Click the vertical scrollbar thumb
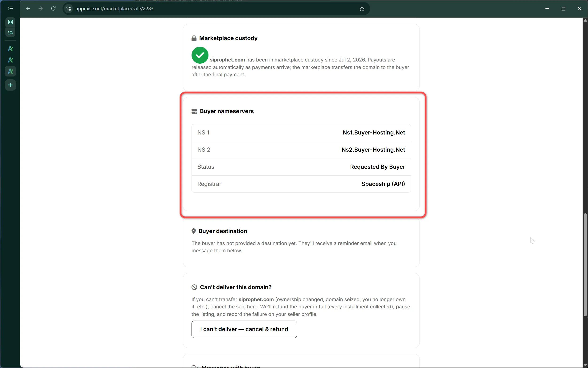 [585, 264]
